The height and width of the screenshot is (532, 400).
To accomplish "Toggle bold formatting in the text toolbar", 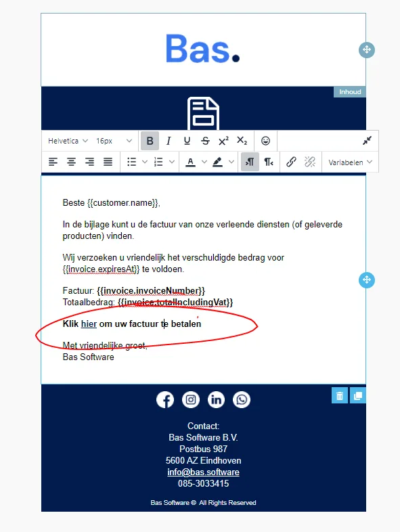I will click(150, 141).
